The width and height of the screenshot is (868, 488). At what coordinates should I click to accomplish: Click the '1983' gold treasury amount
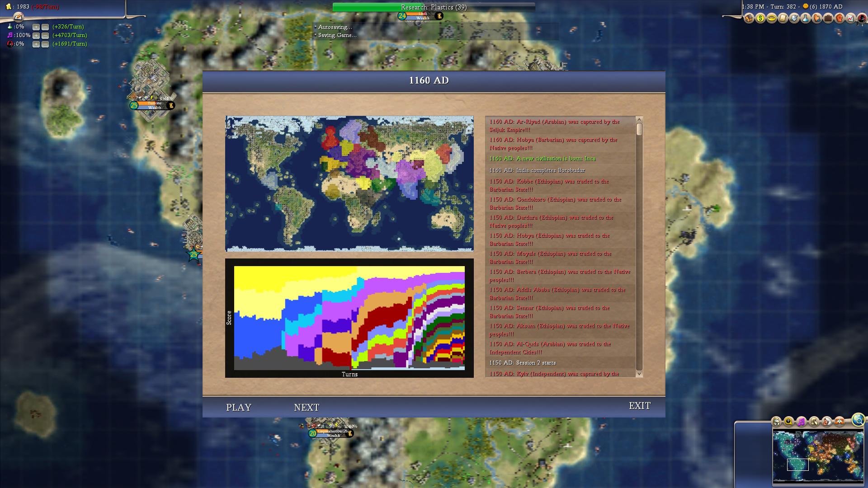click(x=23, y=7)
